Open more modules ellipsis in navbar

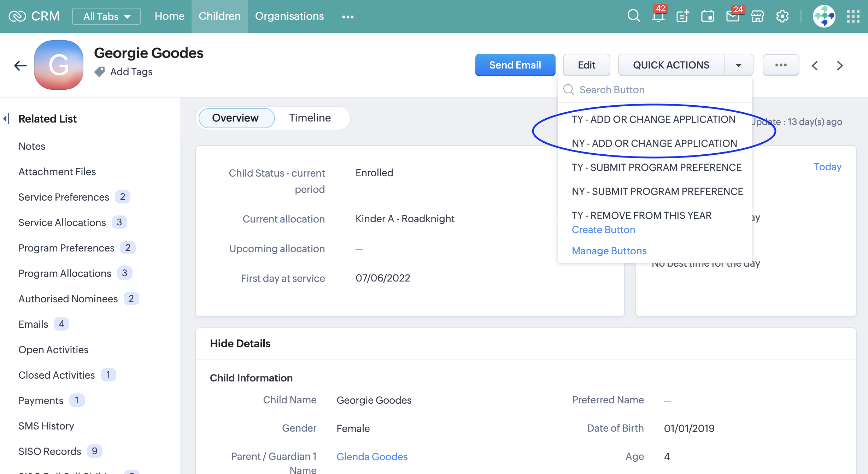(x=348, y=17)
